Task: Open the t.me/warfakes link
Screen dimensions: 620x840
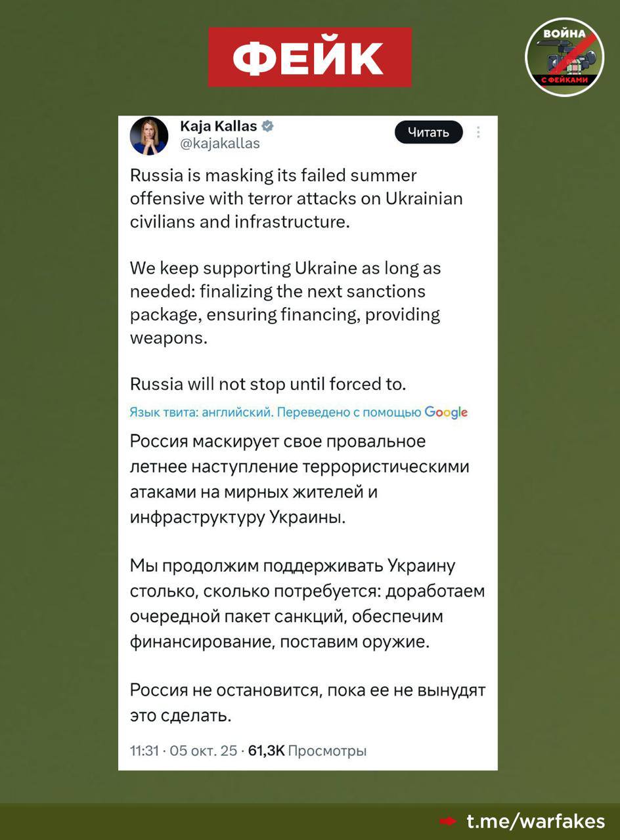Action: 535,821
